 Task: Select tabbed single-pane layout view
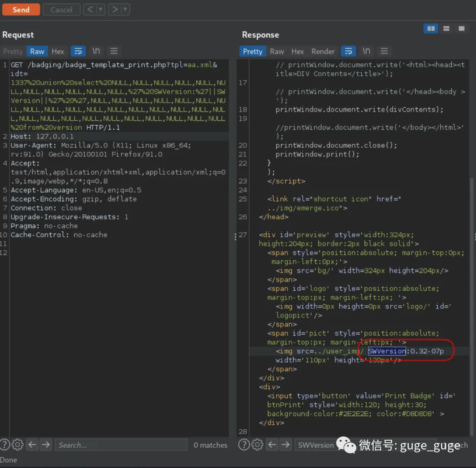tap(461, 29)
